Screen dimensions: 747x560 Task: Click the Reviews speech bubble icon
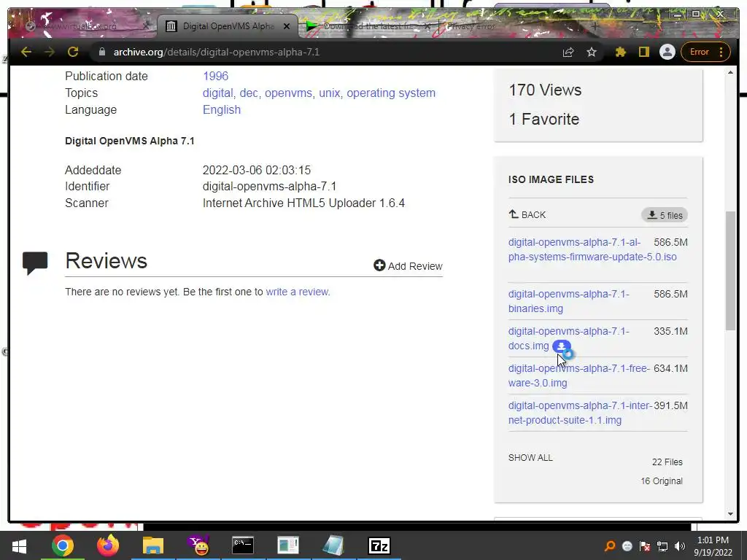(35, 262)
